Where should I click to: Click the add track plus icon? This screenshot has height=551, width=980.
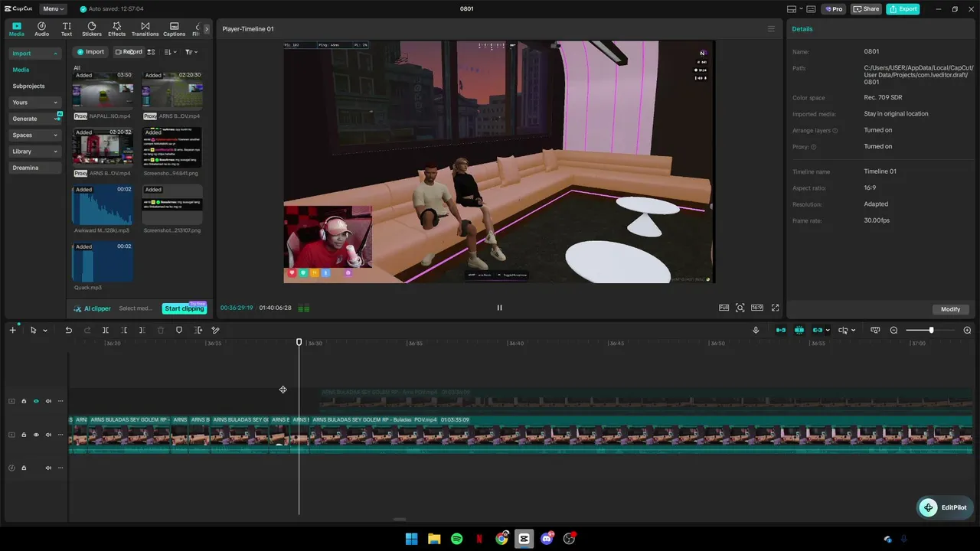pos(12,330)
